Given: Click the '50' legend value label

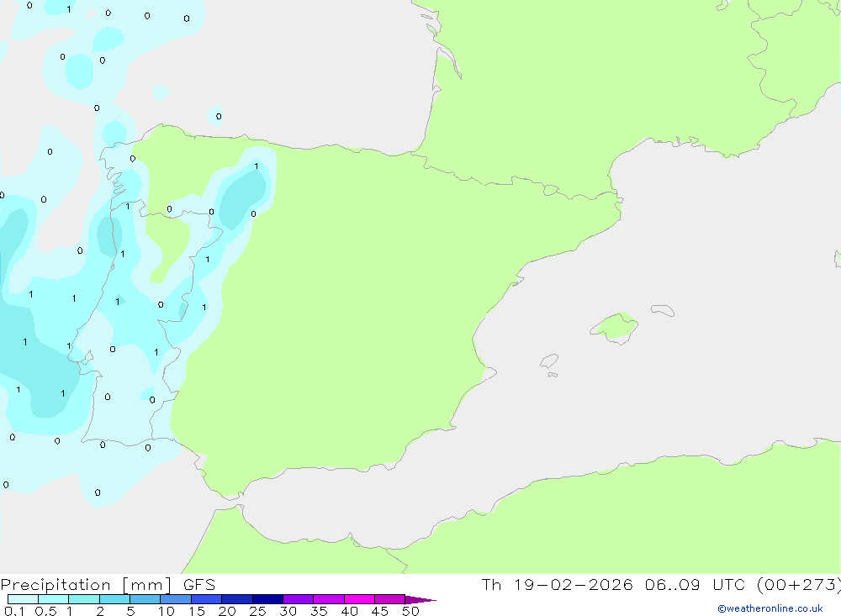Looking at the screenshot, I should coord(410,611).
